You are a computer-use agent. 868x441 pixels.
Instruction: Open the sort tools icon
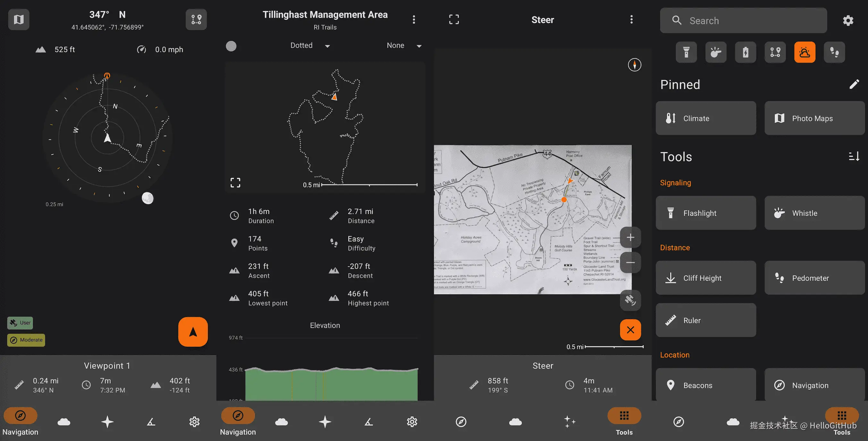[x=854, y=156]
